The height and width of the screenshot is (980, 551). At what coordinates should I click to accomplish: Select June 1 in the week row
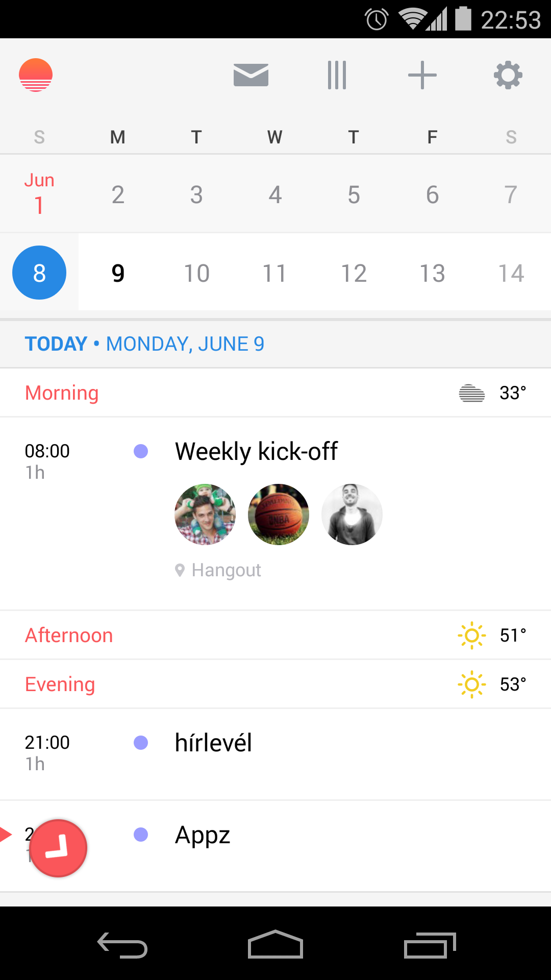(x=39, y=193)
